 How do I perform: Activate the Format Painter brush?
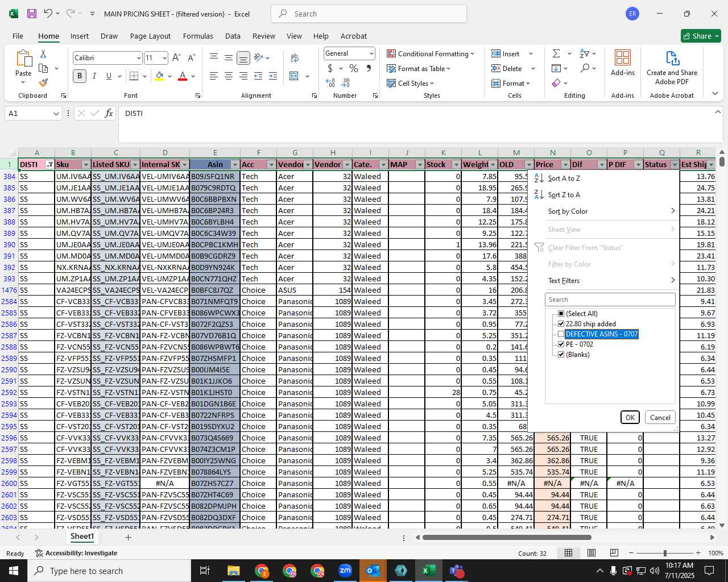coord(43,82)
